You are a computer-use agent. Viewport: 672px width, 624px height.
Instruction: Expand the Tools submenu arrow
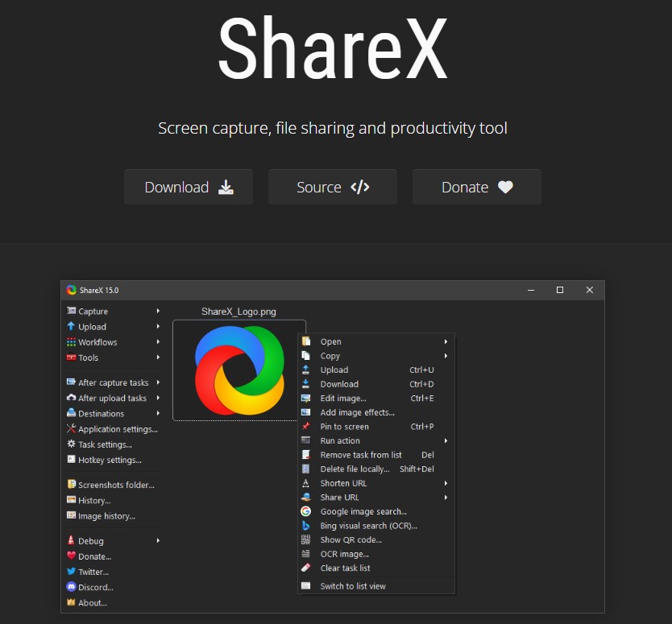(x=158, y=357)
